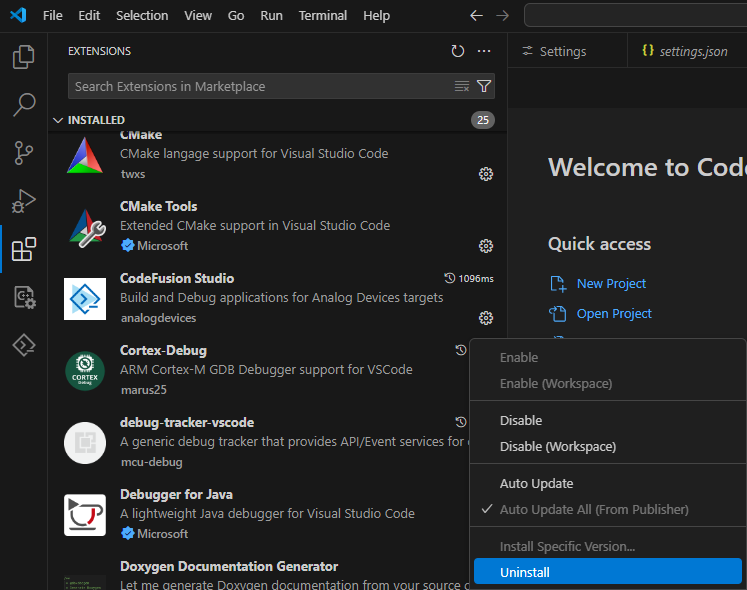
Task: Open the Edit menu
Action: click(89, 16)
